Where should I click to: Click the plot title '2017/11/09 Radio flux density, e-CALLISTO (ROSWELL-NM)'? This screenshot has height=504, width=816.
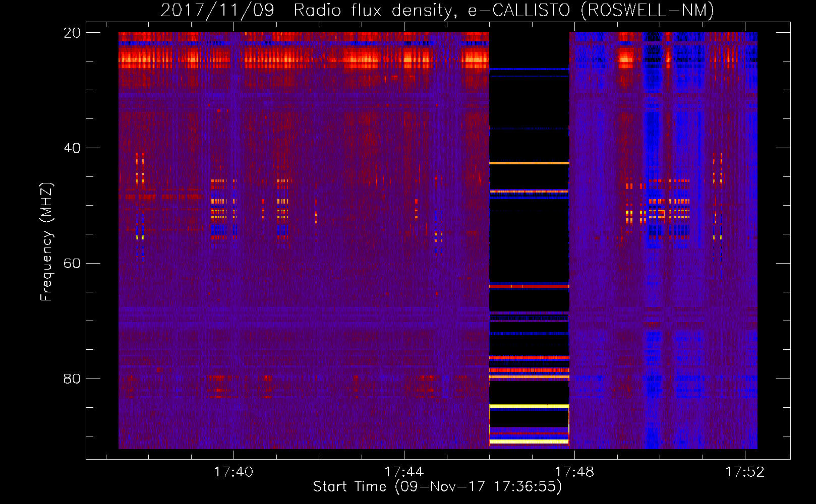[437, 11]
